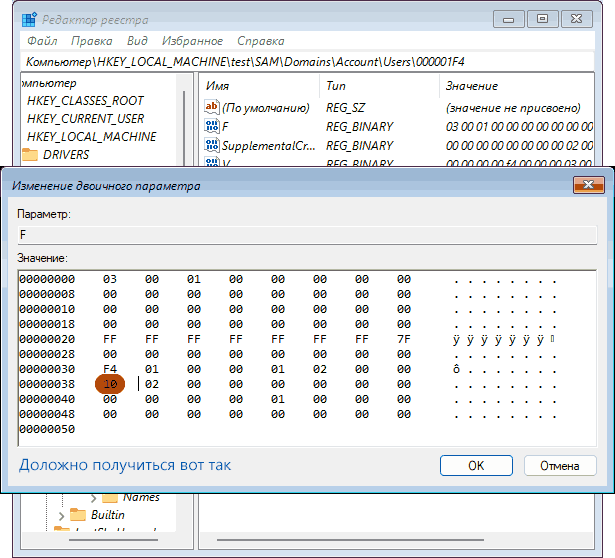This screenshot has height=558, width=615.
Task: Click the Параметр name field containing F
Action: pos(308,235)
